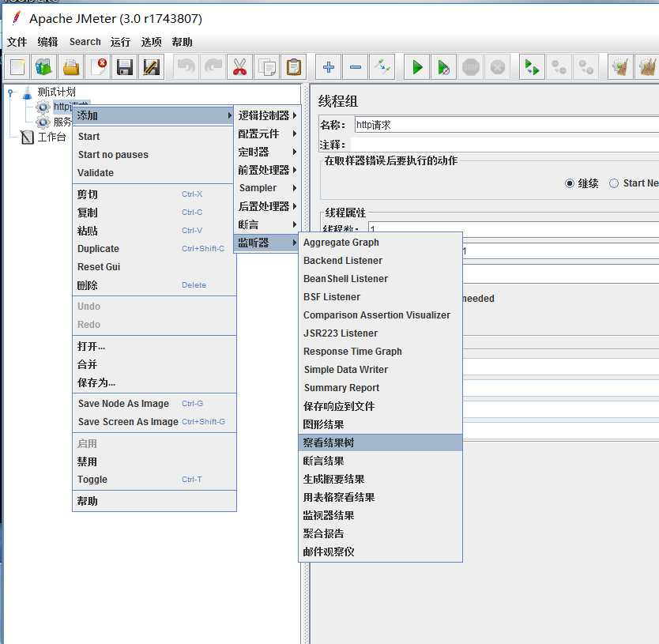The image size is (659, 644).
Task: Select the 工作台 tree node
Action: (x=51, y=137)
